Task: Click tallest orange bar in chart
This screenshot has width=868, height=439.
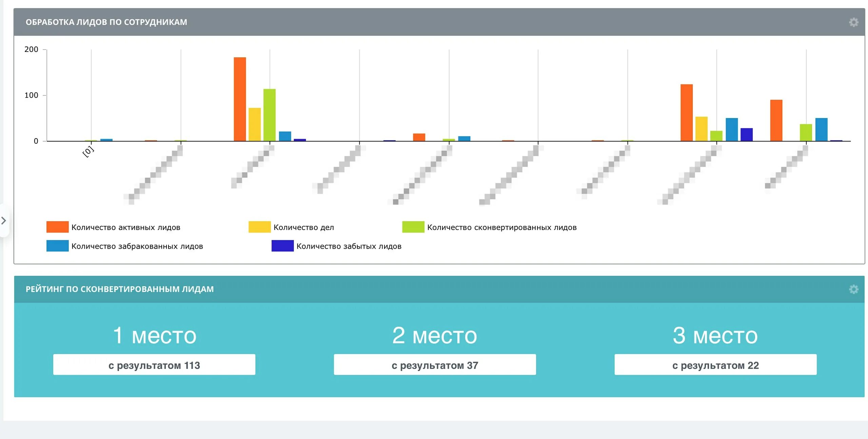Action: click(240, 99)
